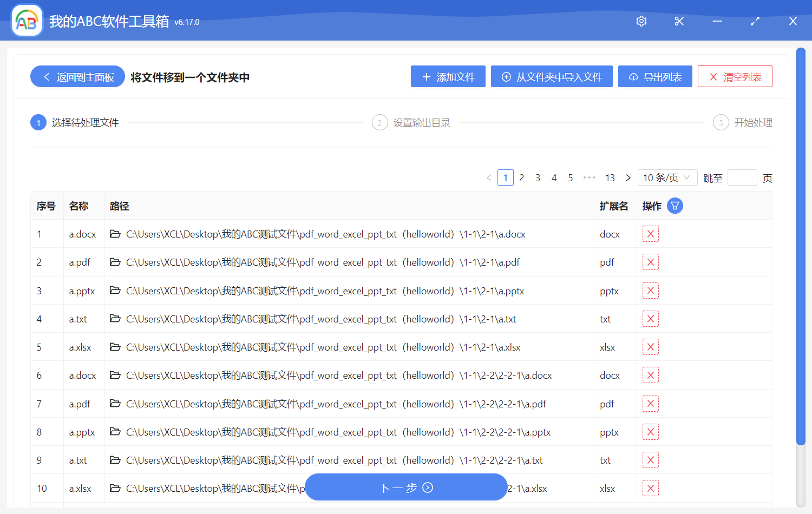
Task: Return to main panel via 返回到主面板
Action: (77, 76)
